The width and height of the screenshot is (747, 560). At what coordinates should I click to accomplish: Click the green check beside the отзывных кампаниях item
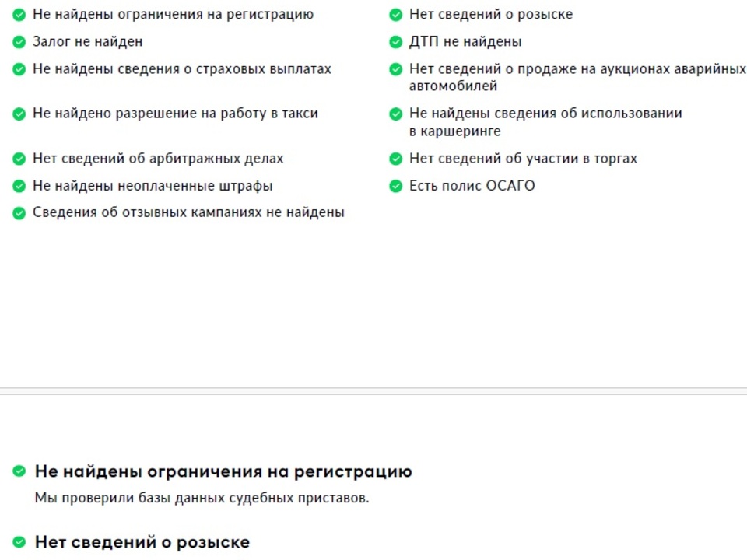pyautogui.click(x=19, y=213)
